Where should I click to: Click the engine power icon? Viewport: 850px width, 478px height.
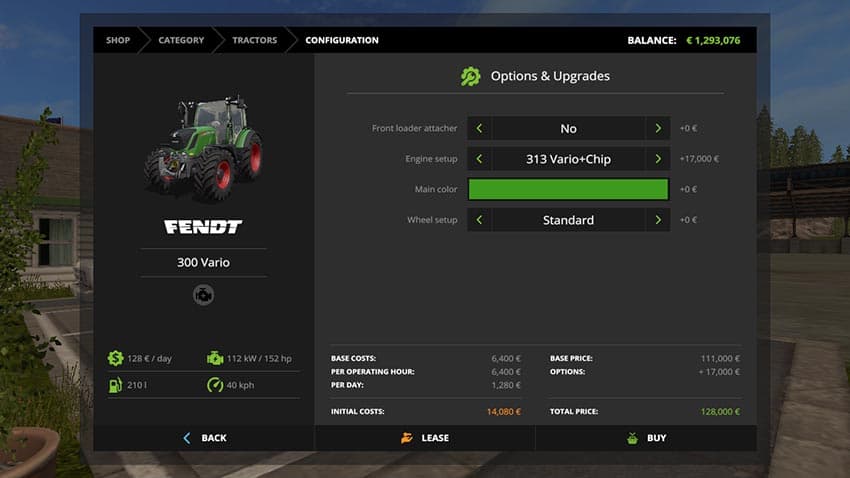215,358
